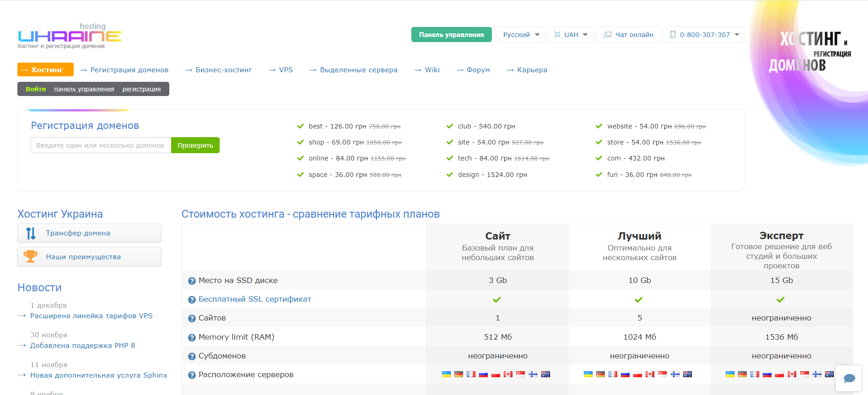Image resolution: width=868 pixels, height=395 pixels.
Task: Click SSL checkmark in Сайт column
Action: [x=497, y=299]
